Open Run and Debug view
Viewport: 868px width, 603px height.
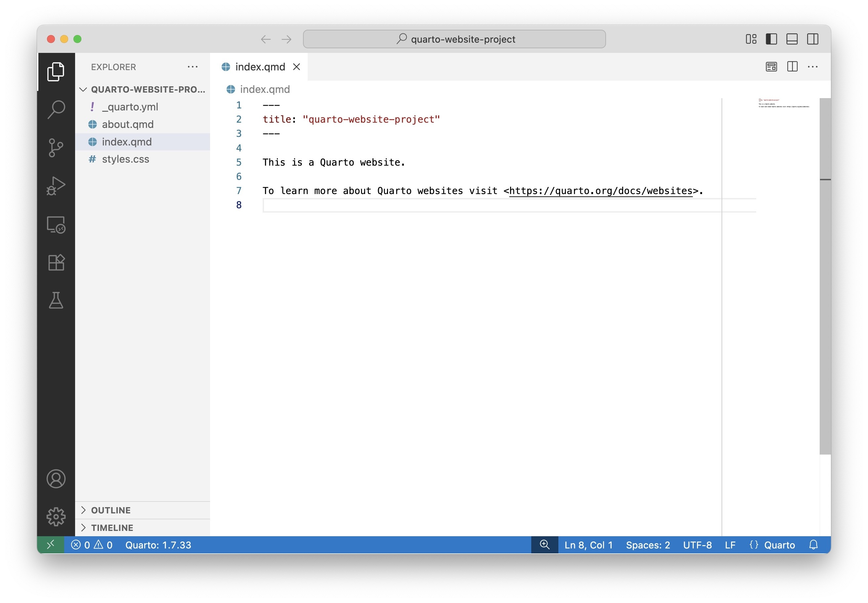coord(56,186)
